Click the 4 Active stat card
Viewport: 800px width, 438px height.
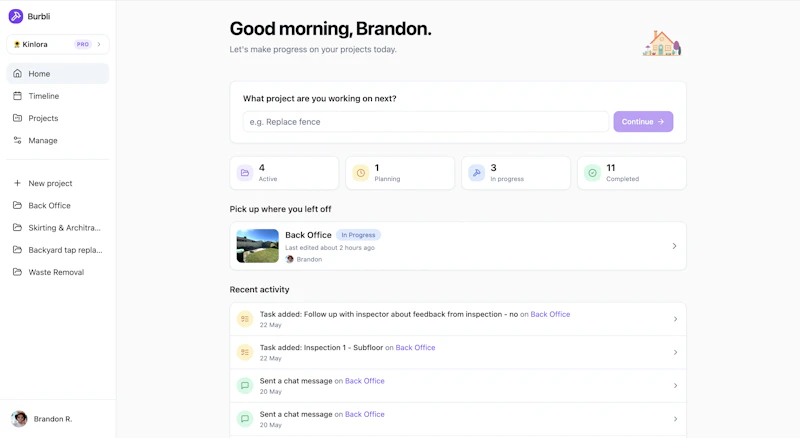[284, 173]
